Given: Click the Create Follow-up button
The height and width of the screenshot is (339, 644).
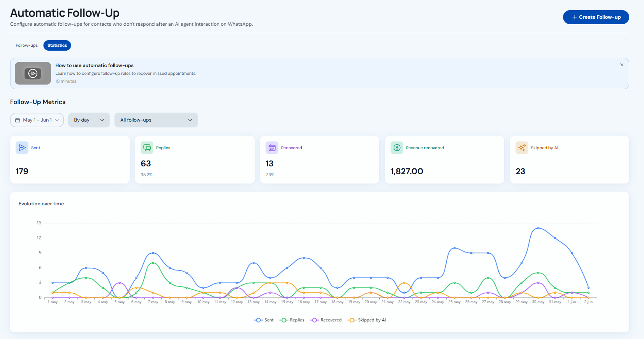Looking at the screenshot, I should tap(596, 17).
